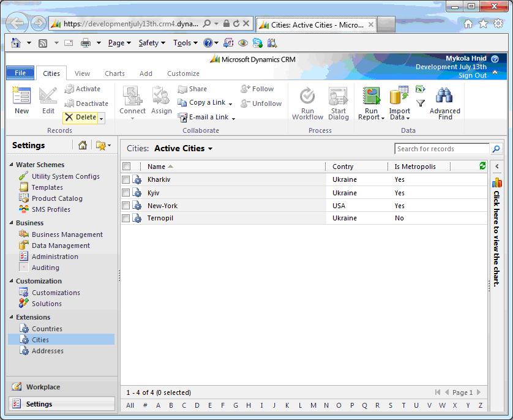Delete the selected record
The width and height of the screenshot is (513, 420).
(x=80, y=117)
